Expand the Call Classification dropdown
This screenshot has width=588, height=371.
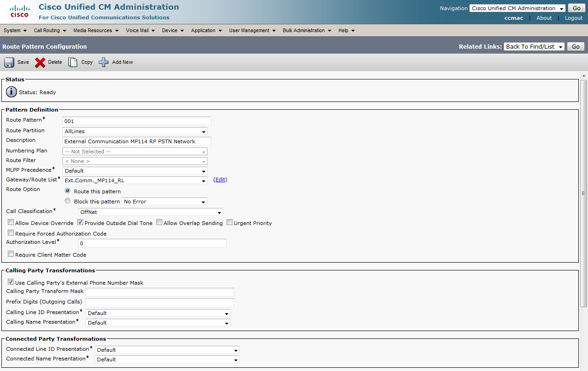click(x=150, y=212)
